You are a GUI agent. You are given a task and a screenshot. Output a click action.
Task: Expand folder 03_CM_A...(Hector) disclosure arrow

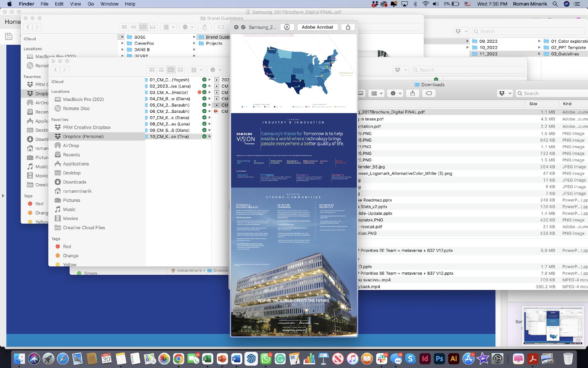pos(209,92)
